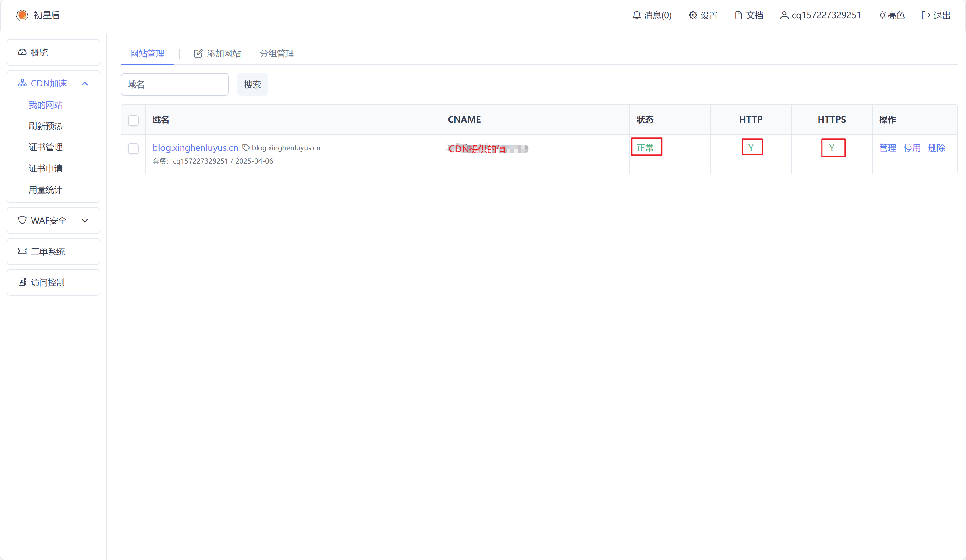
Task: Open 设置 via the gear icon
Action: 693,15
